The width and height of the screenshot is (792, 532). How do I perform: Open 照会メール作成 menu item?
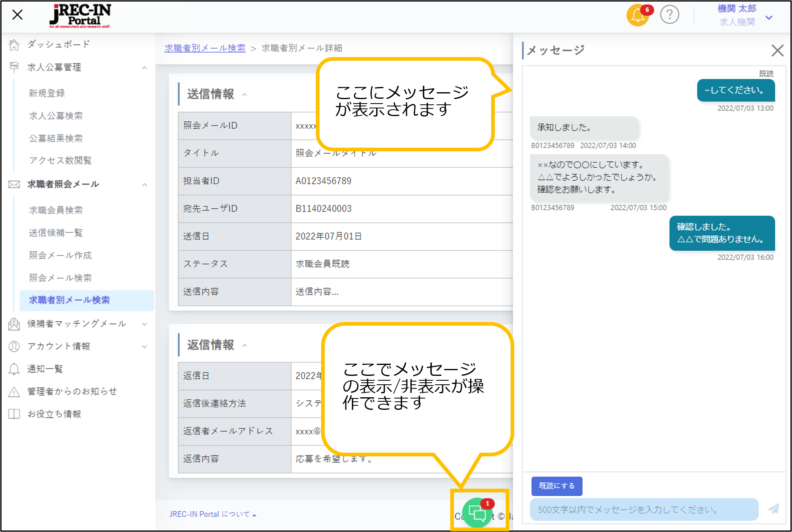point(60,255)
